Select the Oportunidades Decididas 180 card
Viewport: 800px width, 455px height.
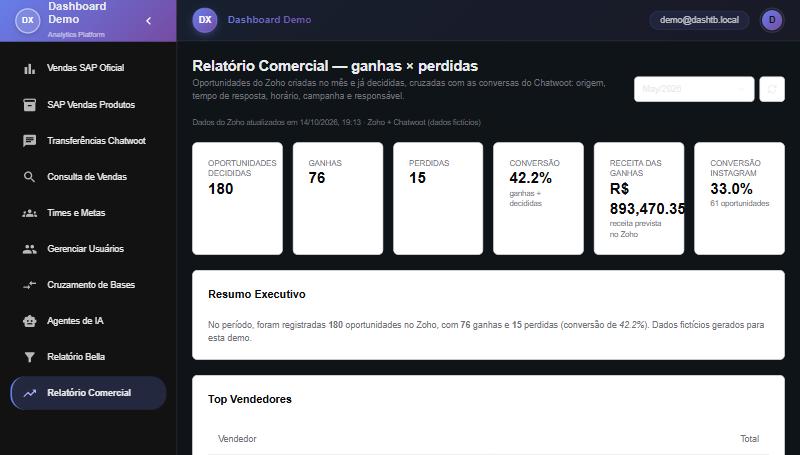tap(237, 198)
